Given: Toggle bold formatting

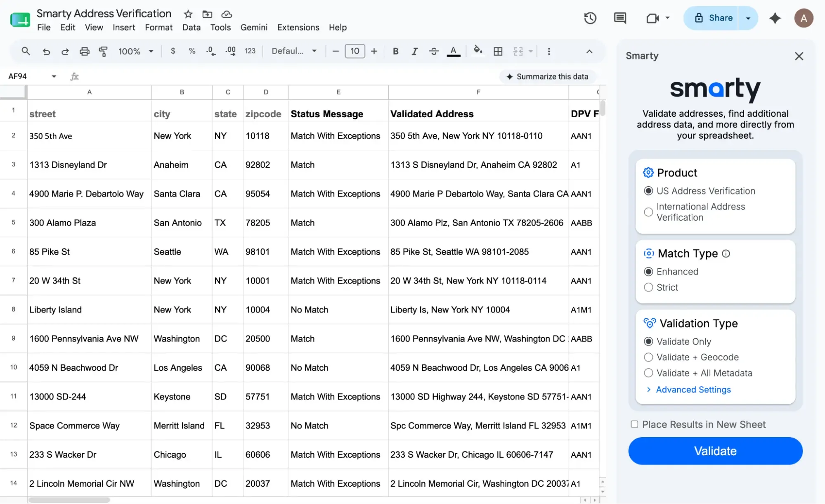Looking at the screenshot, I should click(x=395, y=51).
